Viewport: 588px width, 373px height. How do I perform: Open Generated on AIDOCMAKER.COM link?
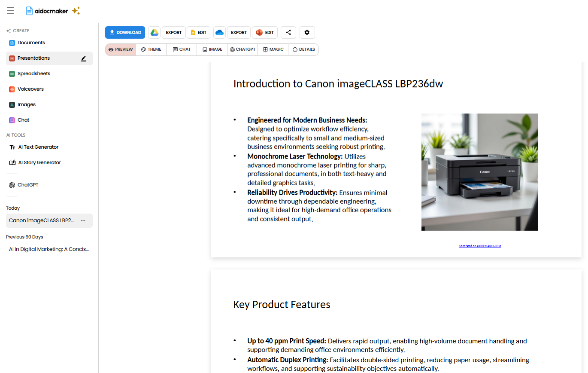coord(479,246)
